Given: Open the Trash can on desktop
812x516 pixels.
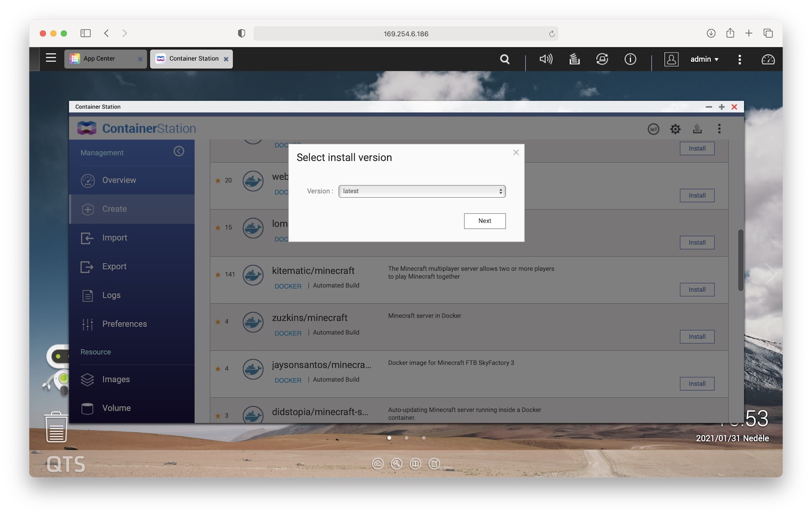Looking at the screenshot, I should point(56,427).
